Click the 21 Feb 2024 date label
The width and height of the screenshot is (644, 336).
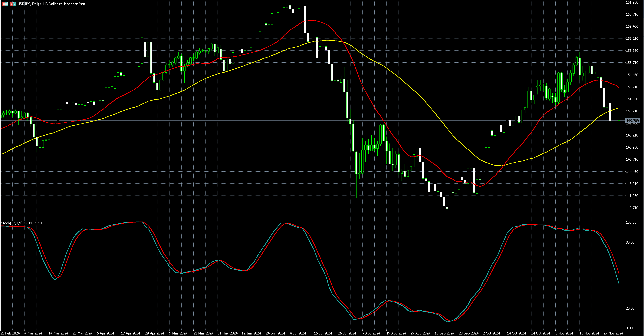pos(10,333)
